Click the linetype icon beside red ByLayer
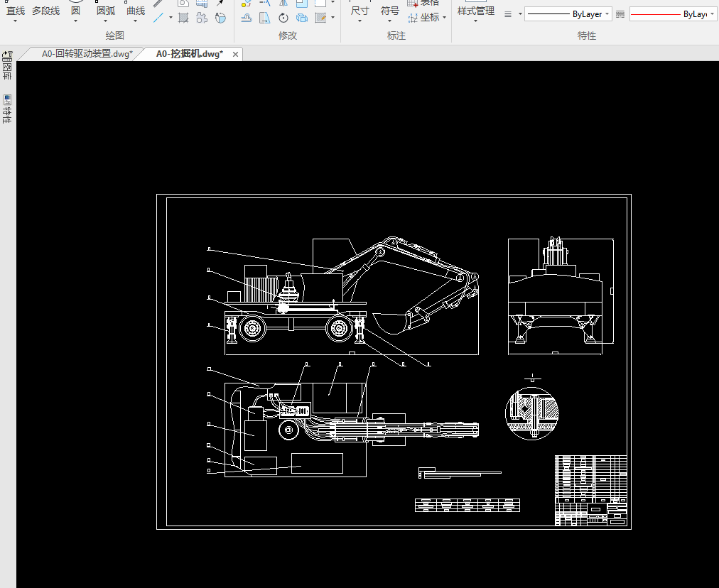Viewport: 719px width, 588px height. click(620, 14)
